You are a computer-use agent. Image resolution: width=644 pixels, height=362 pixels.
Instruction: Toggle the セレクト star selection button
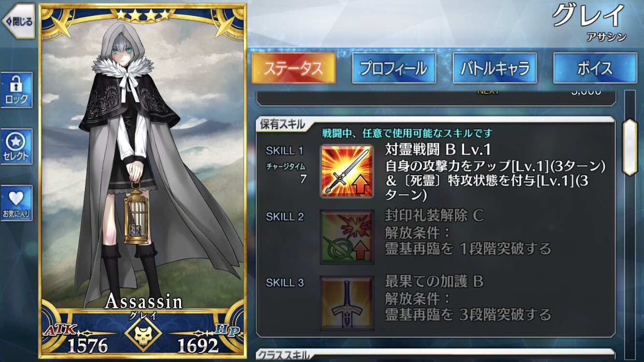point(17,147)
